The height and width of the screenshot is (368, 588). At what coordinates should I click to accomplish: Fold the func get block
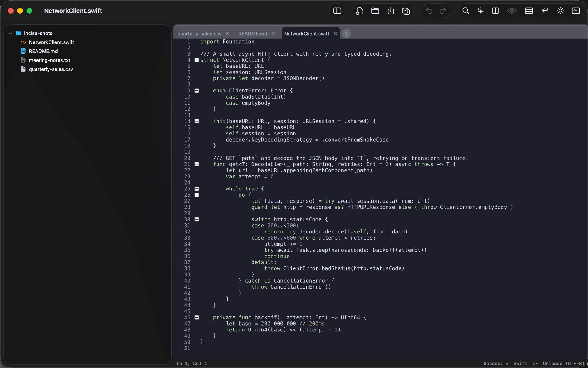(x=197, y=164)
